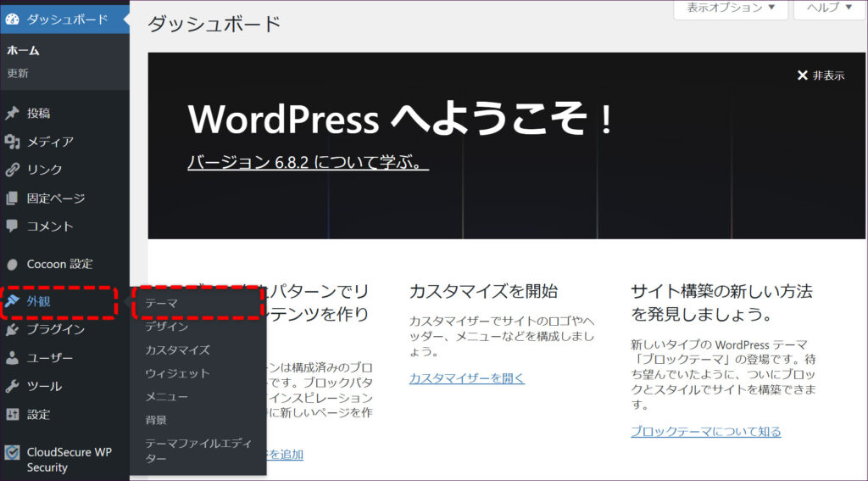Click the Plugins plug icon
Screen dimensions: 868x481
click(12, 329)
